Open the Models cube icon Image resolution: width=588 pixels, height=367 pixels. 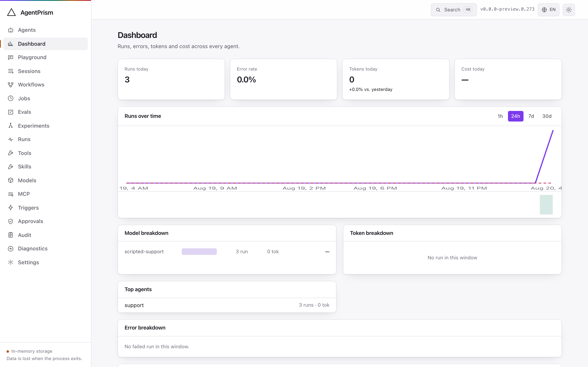pos(11,180)
